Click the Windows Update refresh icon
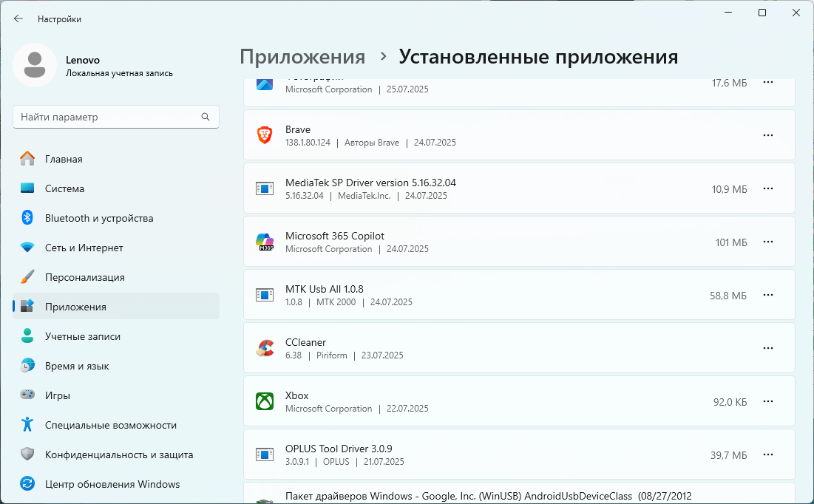 (x=27, y=484)
